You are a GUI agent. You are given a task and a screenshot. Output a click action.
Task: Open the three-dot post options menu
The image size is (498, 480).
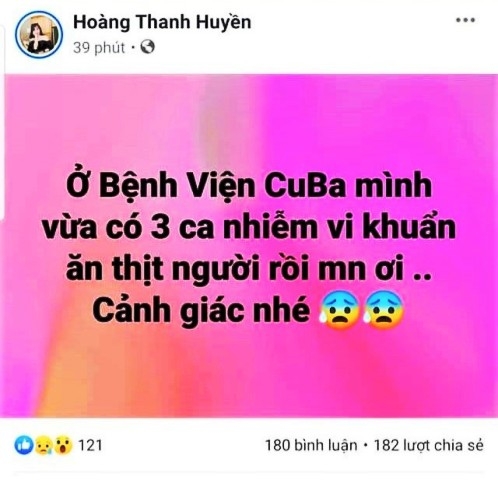coord(465,20)
